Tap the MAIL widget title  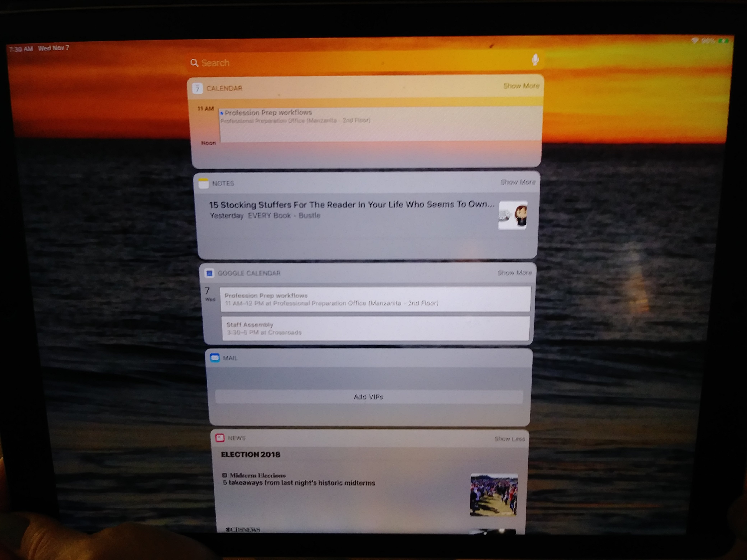click(x=230, y=358)
